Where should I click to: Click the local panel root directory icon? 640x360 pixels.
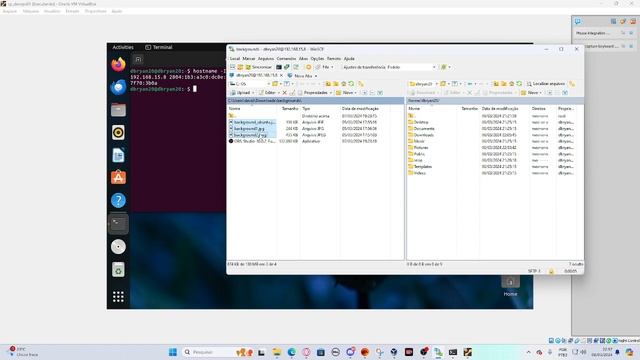pyautogui.click(x=336, y=84)
